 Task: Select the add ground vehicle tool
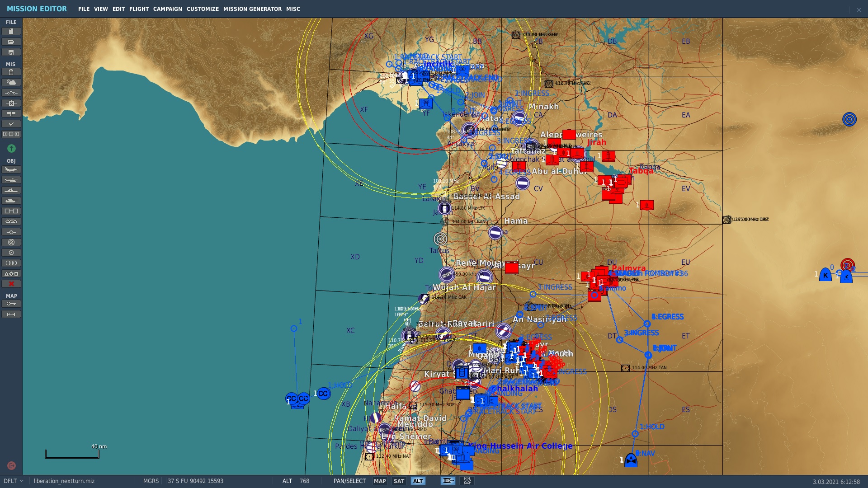[x=11, y=201]
